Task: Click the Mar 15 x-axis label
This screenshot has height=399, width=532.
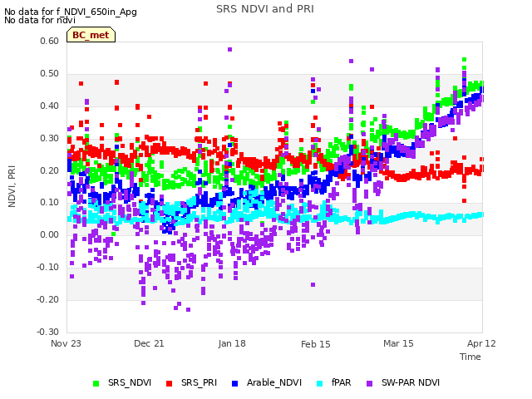Action: tap(398, 343)
